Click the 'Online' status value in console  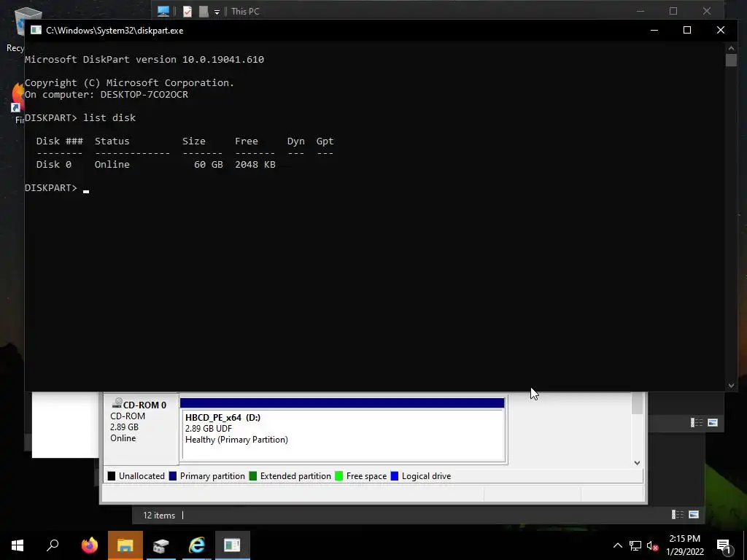pyautogui.click(x=112, y=164)
